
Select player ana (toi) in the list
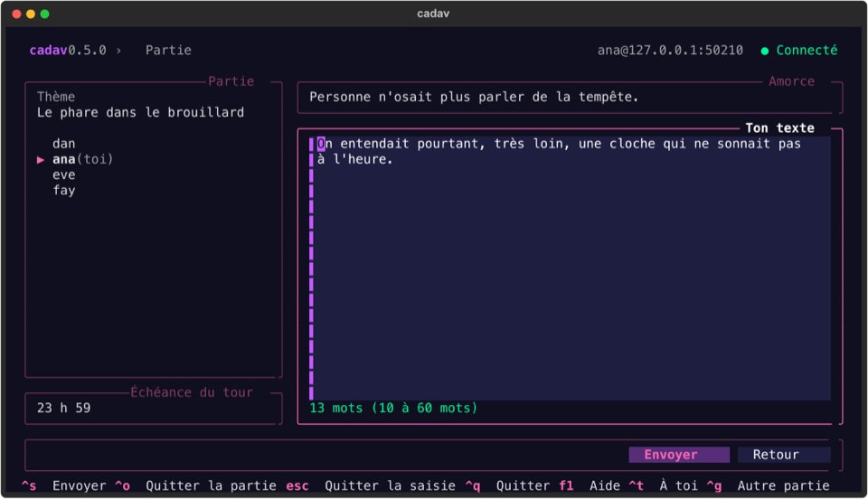click(82, 159)
